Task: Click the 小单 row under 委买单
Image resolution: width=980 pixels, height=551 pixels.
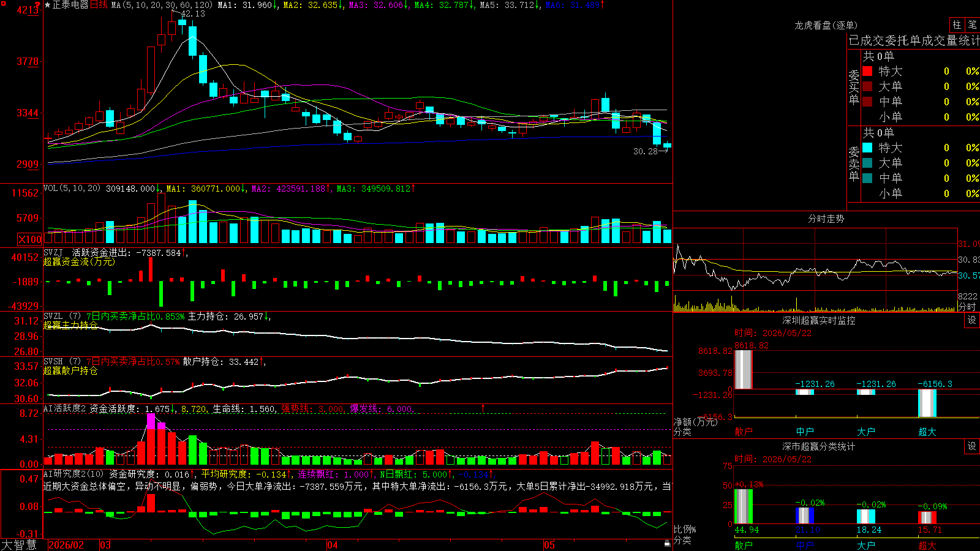Action: [x=920, y=117]
